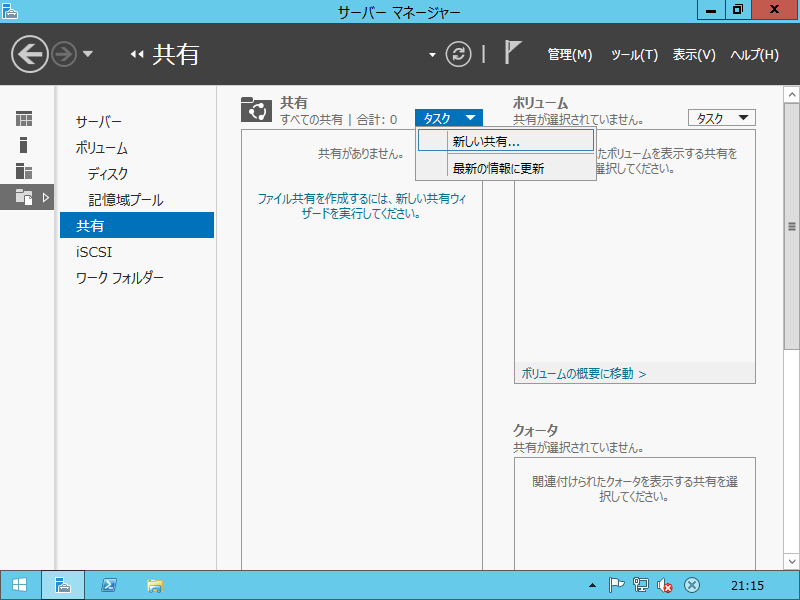
Task: Open the 表示(V) menu
Action: click(x=694, y=55)
